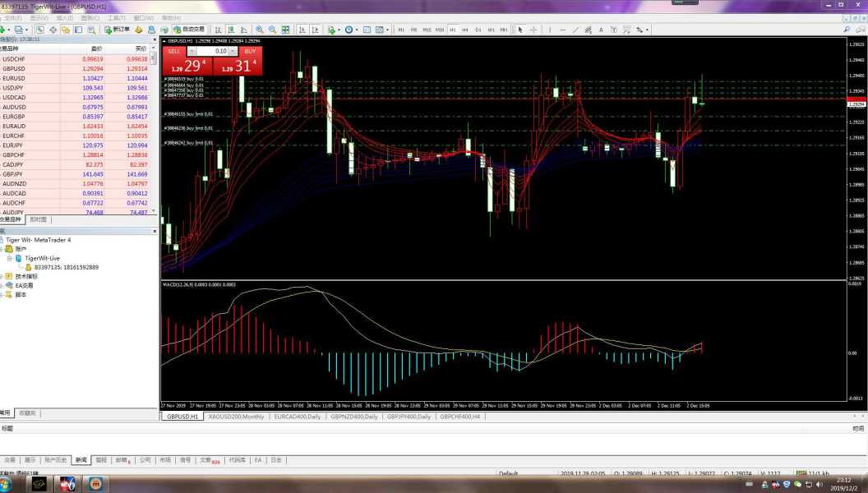
Task: Select the trendline drawing tool
Action: tap(575, 30)
